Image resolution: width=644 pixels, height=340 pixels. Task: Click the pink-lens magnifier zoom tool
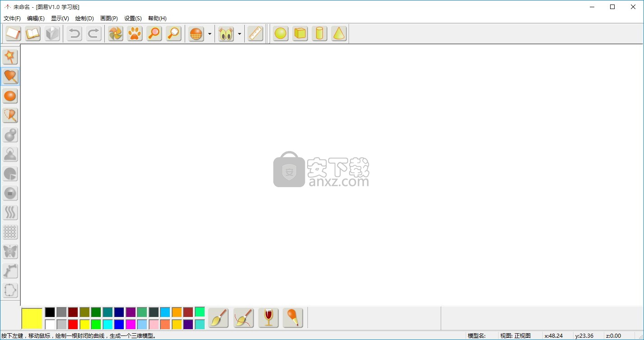point(154,34)
